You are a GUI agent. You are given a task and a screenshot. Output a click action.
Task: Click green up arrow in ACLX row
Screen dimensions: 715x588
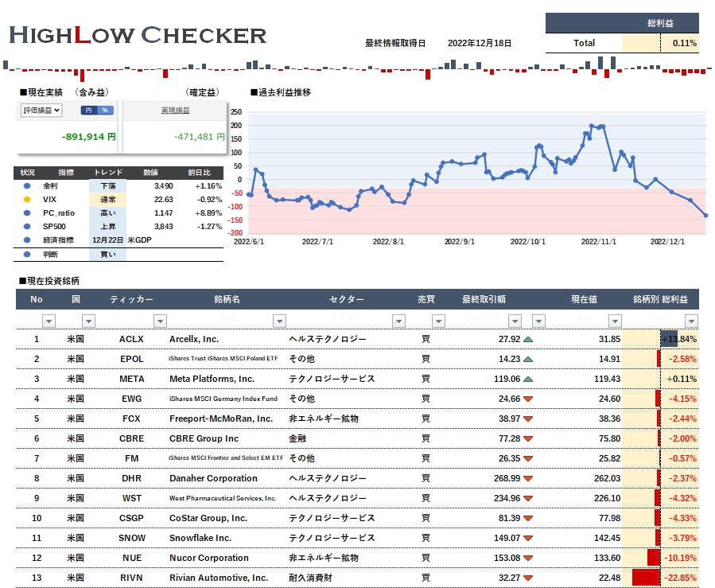[x=528, y=340]
